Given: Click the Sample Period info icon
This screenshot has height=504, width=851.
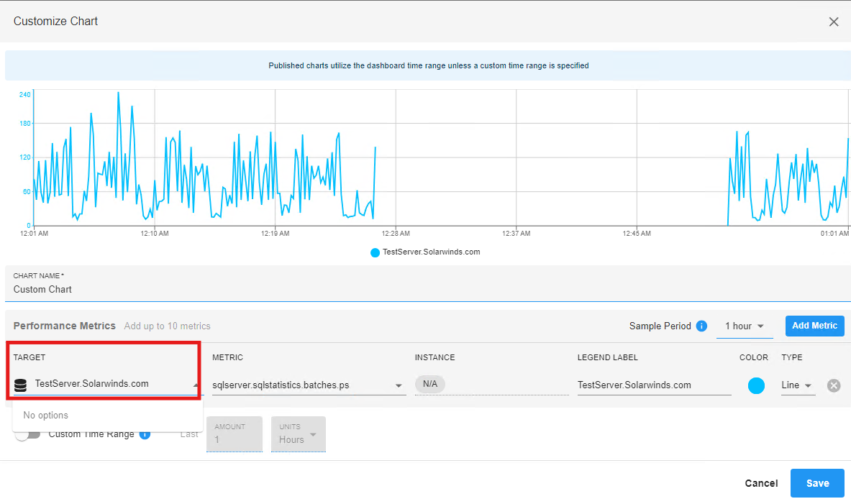Looking at the screenshot, I should click(701, 326).
